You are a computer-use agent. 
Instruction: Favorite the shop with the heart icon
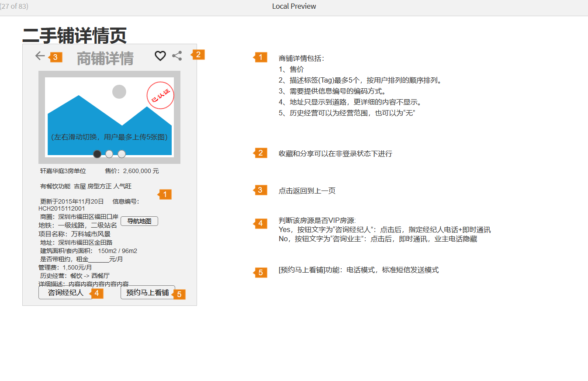tap(160, 56)
